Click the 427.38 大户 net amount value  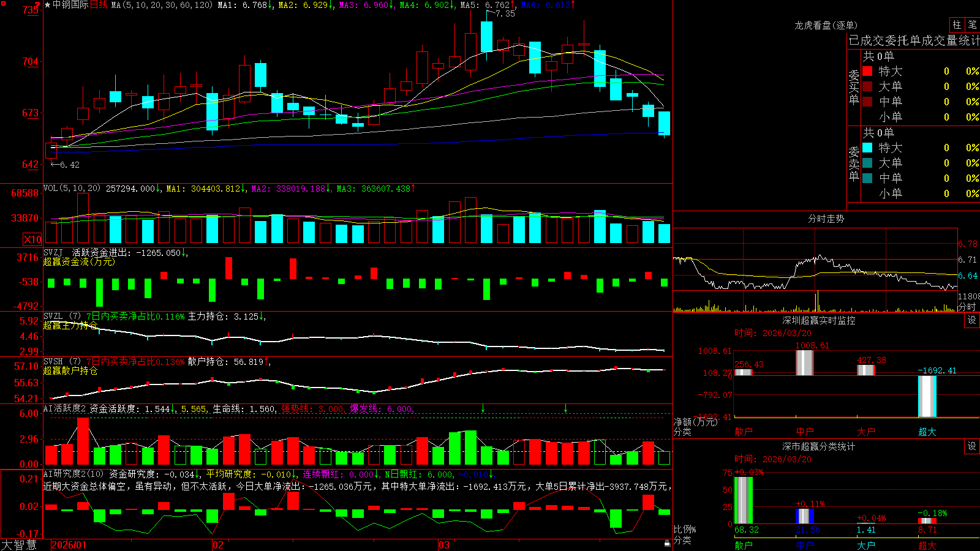point(872,361)
